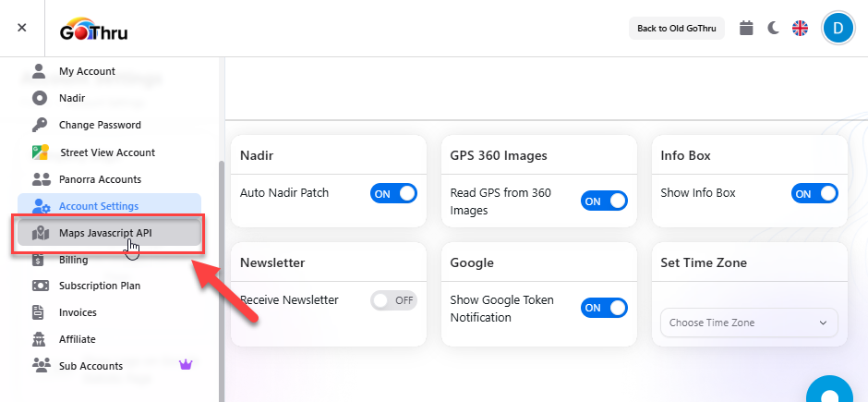868x402 pixels.
Task: Open the Choose Time Zone dropdown
Action: click(749, 323)
